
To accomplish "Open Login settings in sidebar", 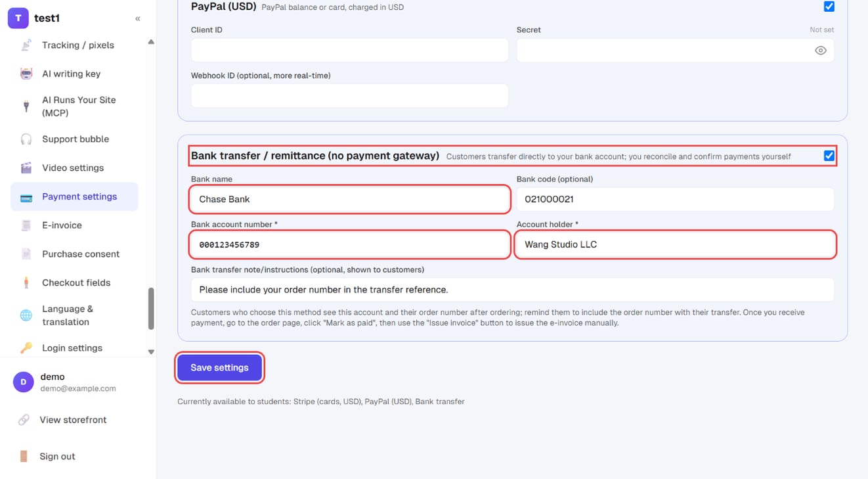I will click(x=74, y=348).
